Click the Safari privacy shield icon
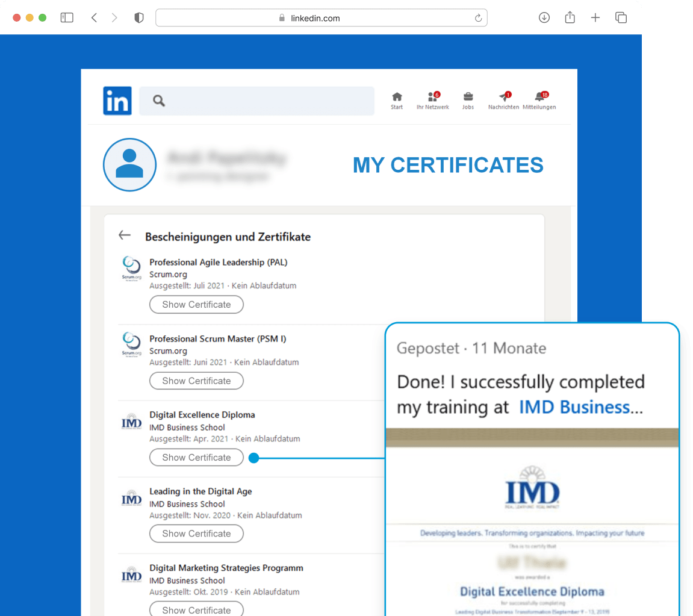 139,18
